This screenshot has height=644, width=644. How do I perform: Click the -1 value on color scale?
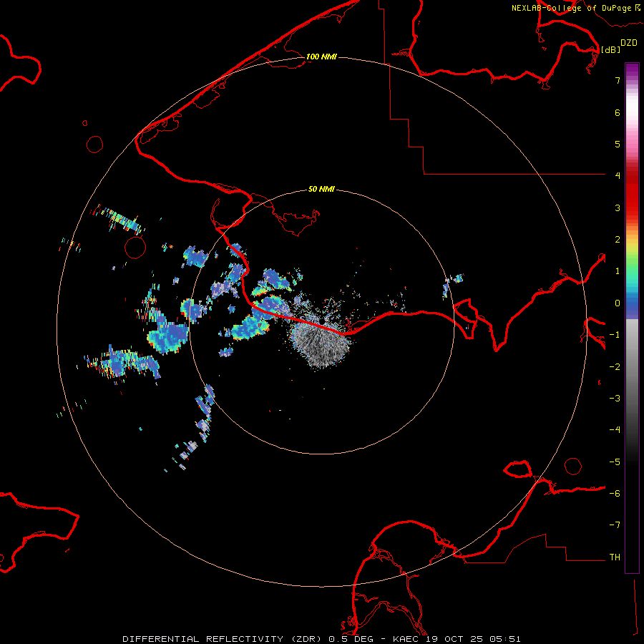(x=615, y=335)
